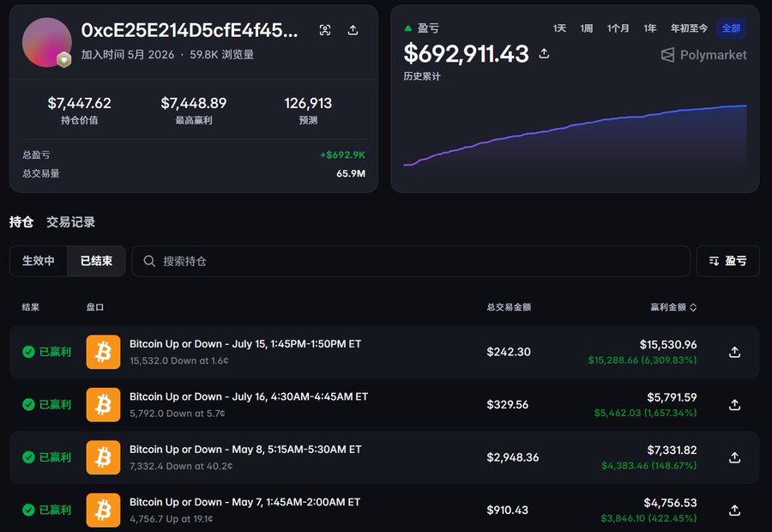
Task: Click the green up triangle beside 盈亏
Action: click(x=407, y=28)
